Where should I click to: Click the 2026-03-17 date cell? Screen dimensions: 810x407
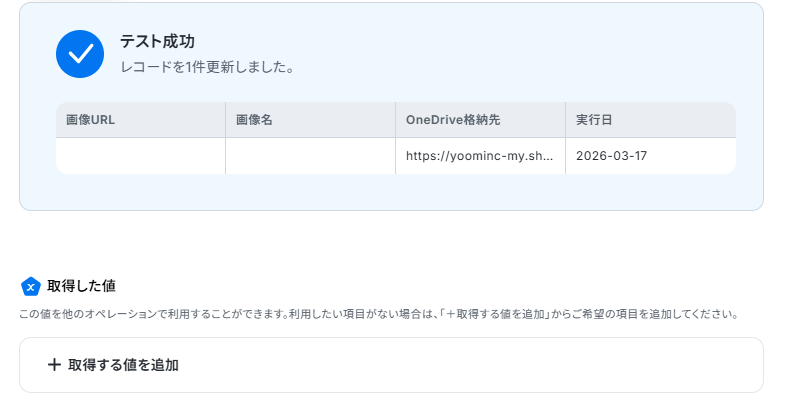(x=611, y=156)
